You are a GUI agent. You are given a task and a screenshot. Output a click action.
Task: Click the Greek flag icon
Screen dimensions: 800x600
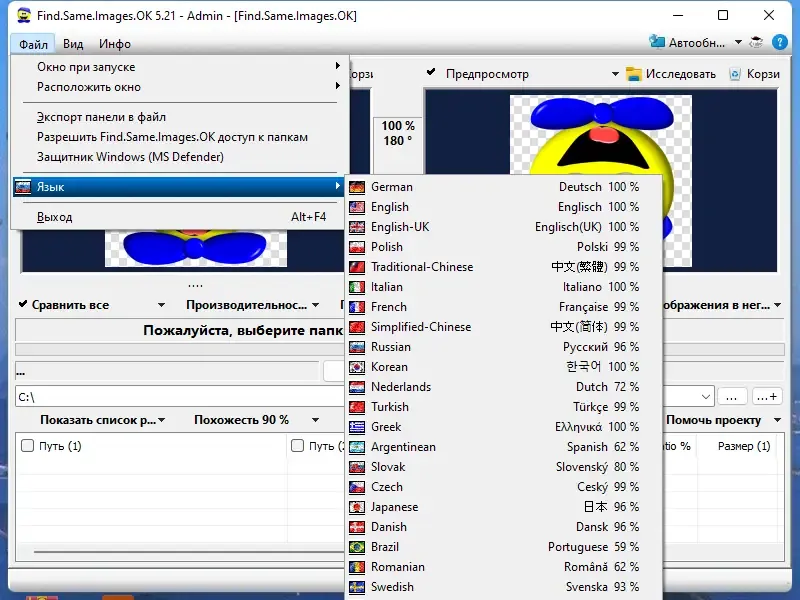click(357, 427)
